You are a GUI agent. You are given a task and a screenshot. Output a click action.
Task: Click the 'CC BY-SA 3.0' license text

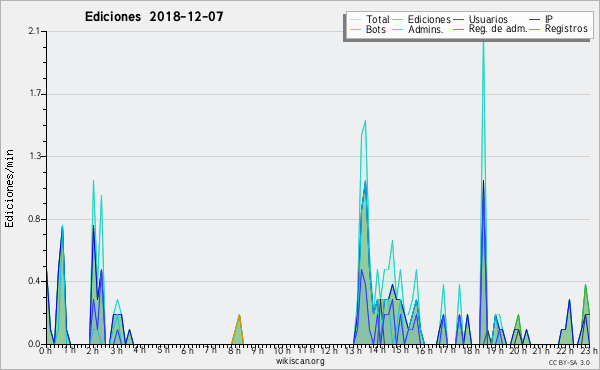[x=569, y=362]
